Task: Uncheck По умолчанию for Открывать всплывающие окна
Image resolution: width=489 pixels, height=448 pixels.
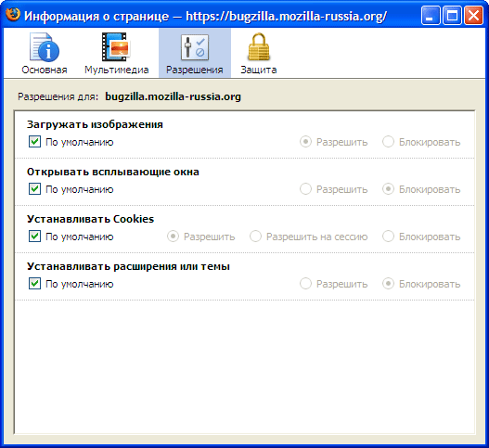Action: (x=34, y=189)
